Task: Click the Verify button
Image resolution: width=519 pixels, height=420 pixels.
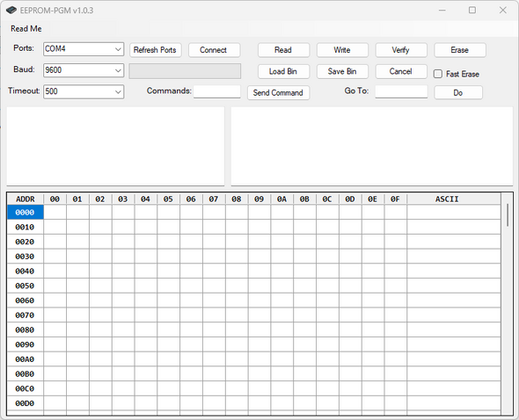Action: pyautogui.click(x=401, y=50)
